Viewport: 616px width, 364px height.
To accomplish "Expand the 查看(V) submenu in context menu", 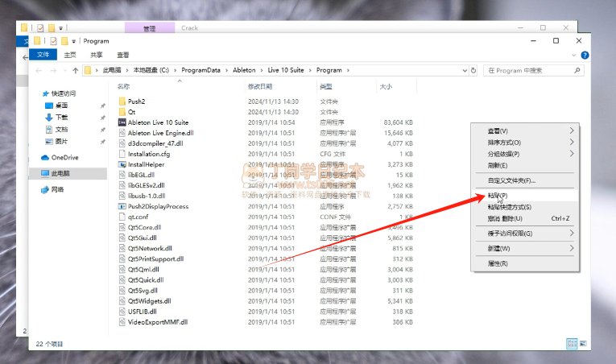I will pos(572,130).
